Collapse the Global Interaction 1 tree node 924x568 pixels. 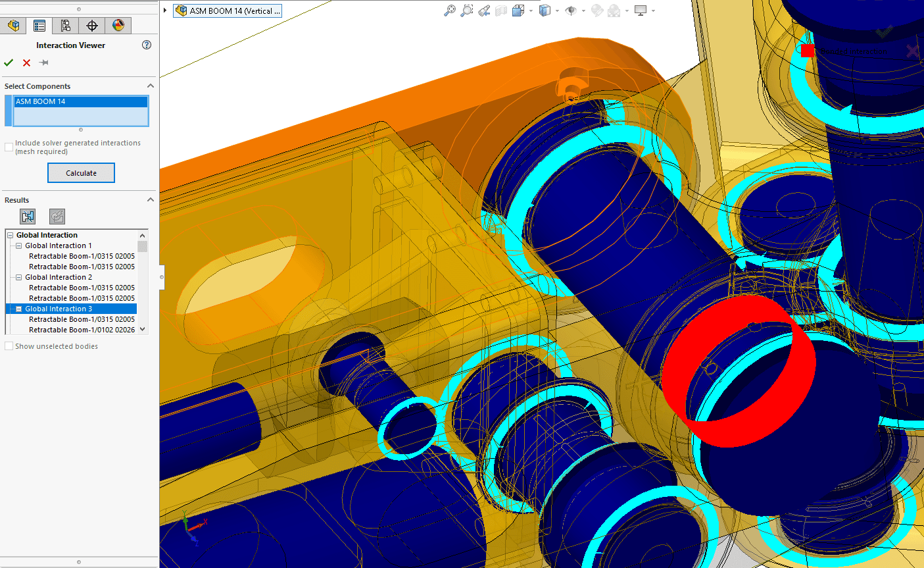pos(19,245)
